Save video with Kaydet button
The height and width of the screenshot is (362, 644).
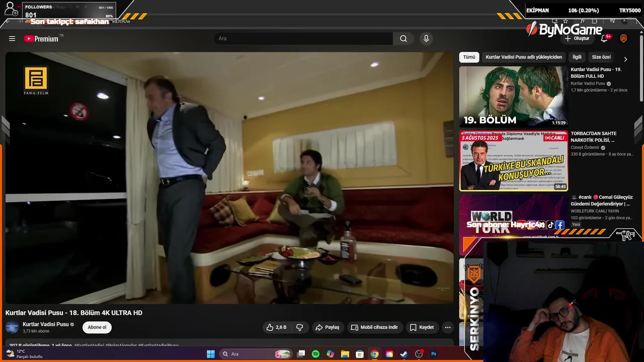(422, 327)
